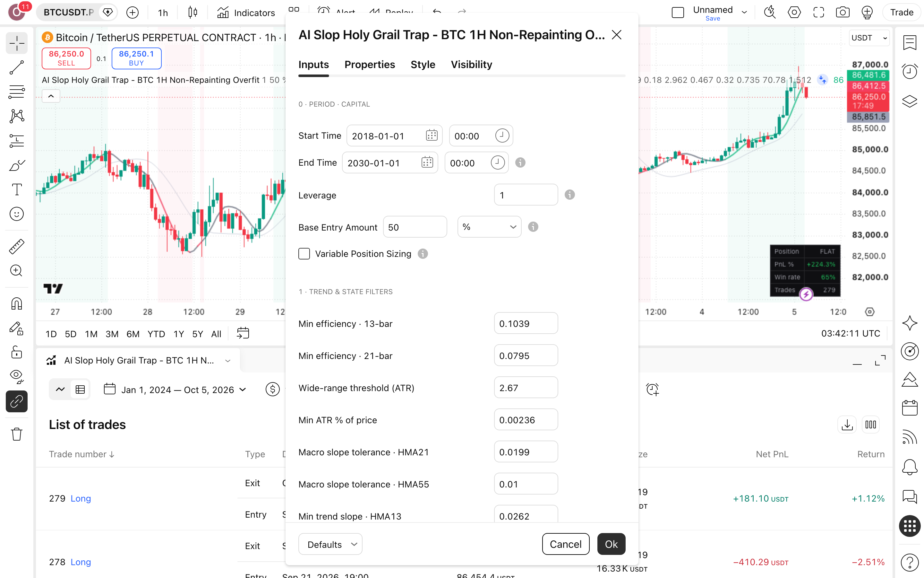Image resolution: width=924 pixels, height=578 pixels.
Task: Open the backtest date range dropdown
Action: click(x=175, y=390)
